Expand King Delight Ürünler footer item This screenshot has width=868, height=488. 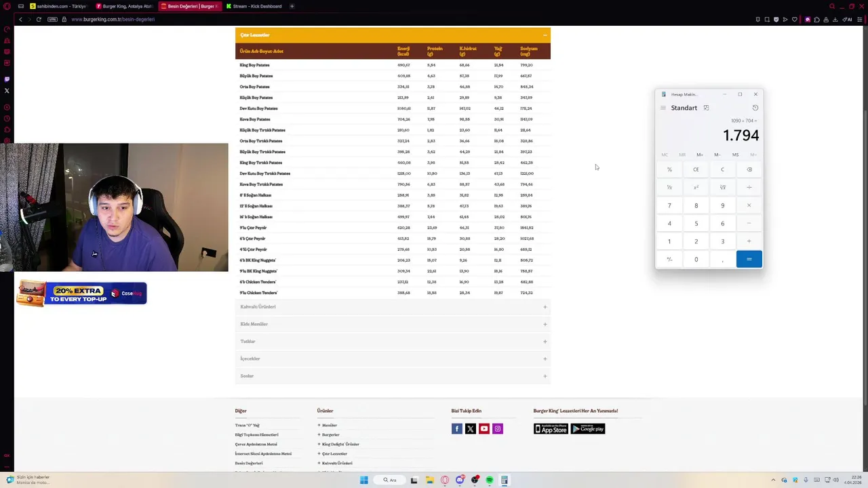click(x=338, y=444)
